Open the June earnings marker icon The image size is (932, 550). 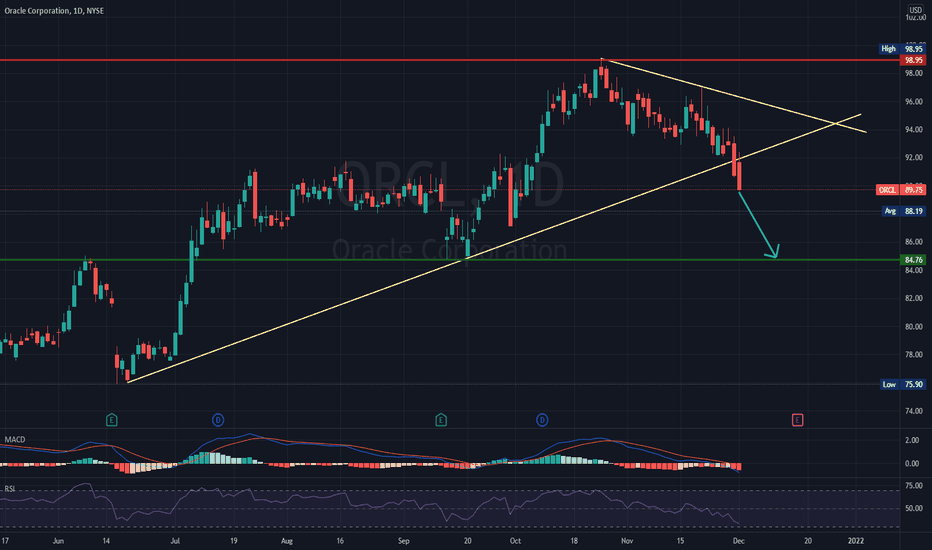112,420
